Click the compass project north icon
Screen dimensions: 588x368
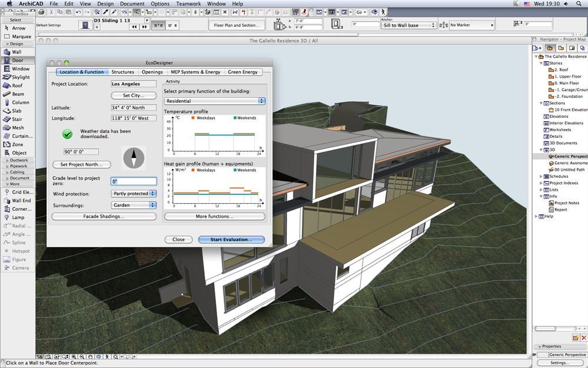pyautogui.click(x=134, y=157)
